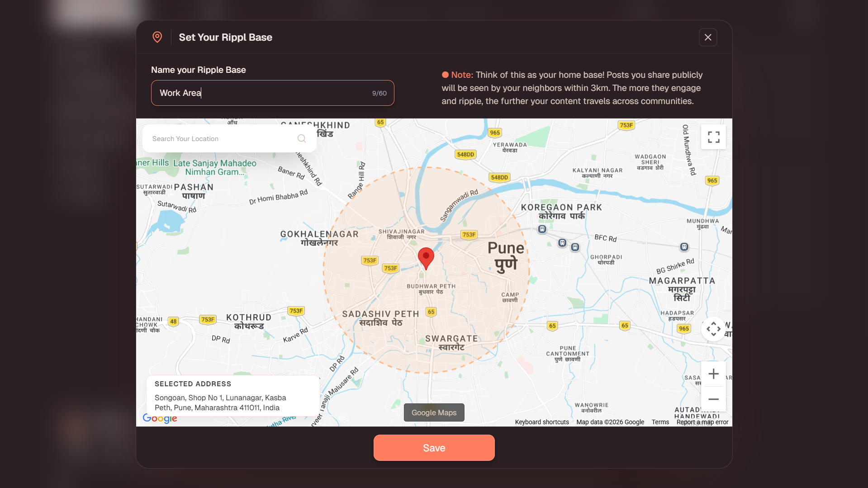Click the Kothrud label on the map
Image resolution: width=868 pixels, height=488 pixels.
point(249,322)
